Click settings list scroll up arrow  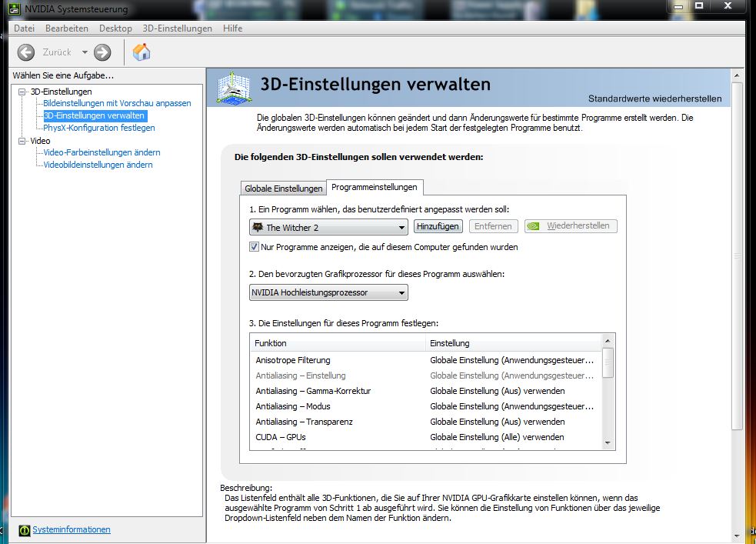coord(608,341)
